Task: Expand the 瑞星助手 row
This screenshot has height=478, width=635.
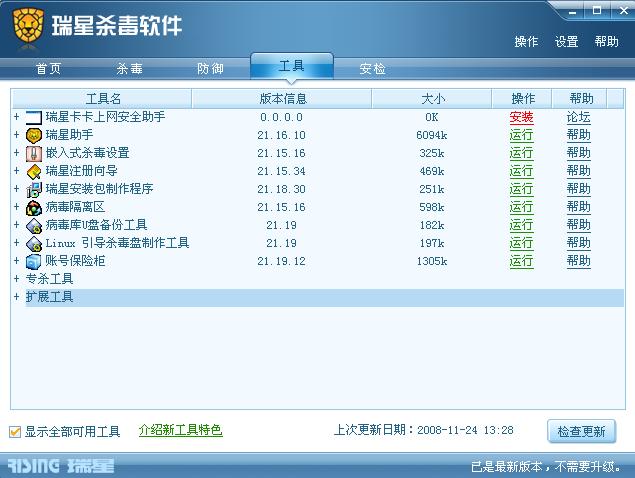Action: coord(16,135)
